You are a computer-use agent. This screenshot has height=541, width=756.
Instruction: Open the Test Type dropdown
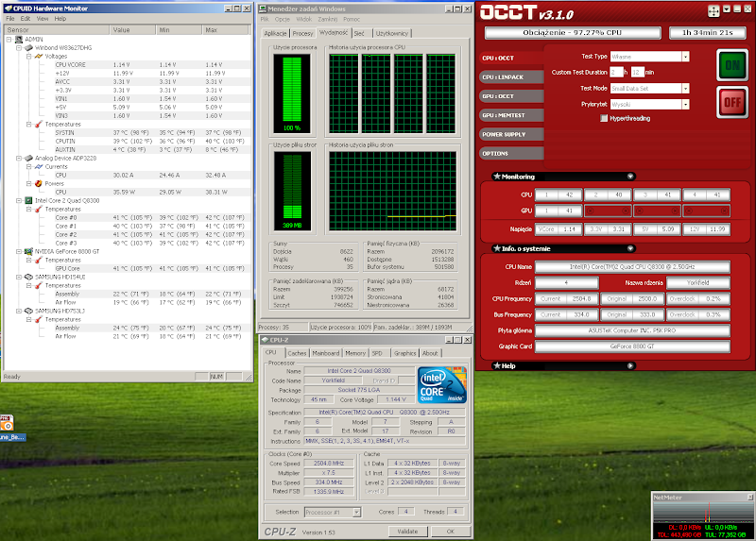tap(685, 57)
